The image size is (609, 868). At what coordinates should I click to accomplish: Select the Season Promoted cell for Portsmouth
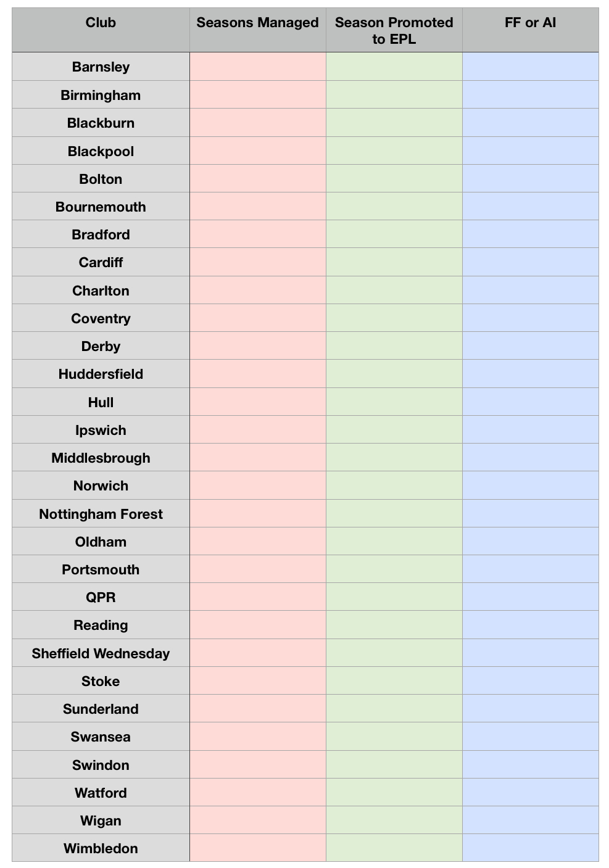click(394, 569)
